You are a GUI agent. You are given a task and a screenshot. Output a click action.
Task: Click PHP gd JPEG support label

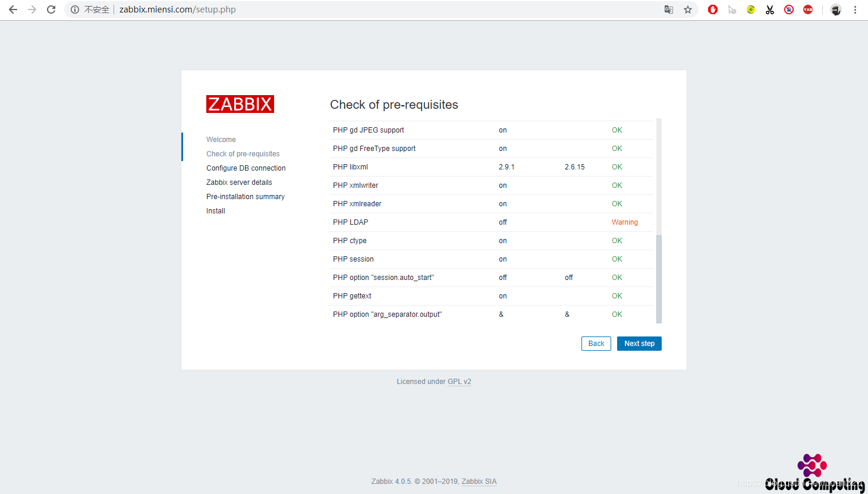click(369, 130)
